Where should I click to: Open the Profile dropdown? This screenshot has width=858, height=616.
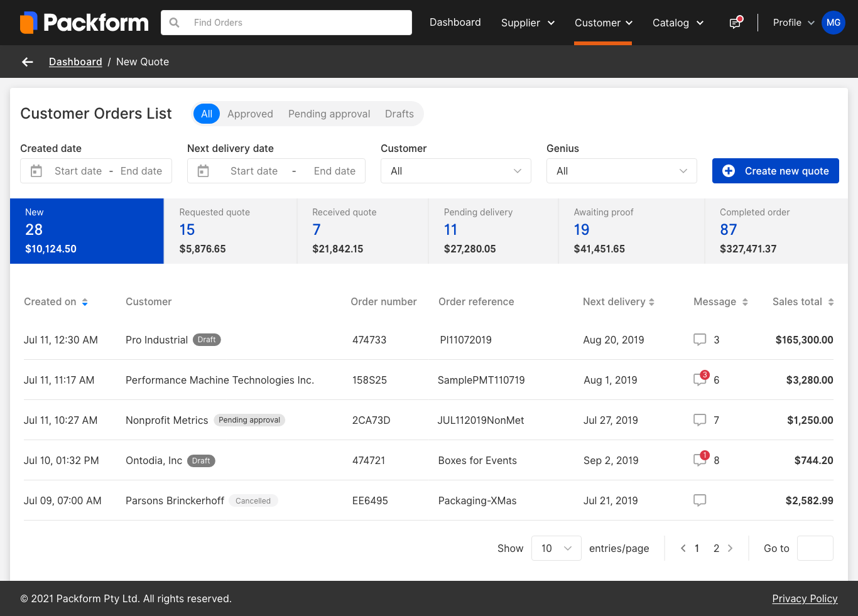point(793,23)
